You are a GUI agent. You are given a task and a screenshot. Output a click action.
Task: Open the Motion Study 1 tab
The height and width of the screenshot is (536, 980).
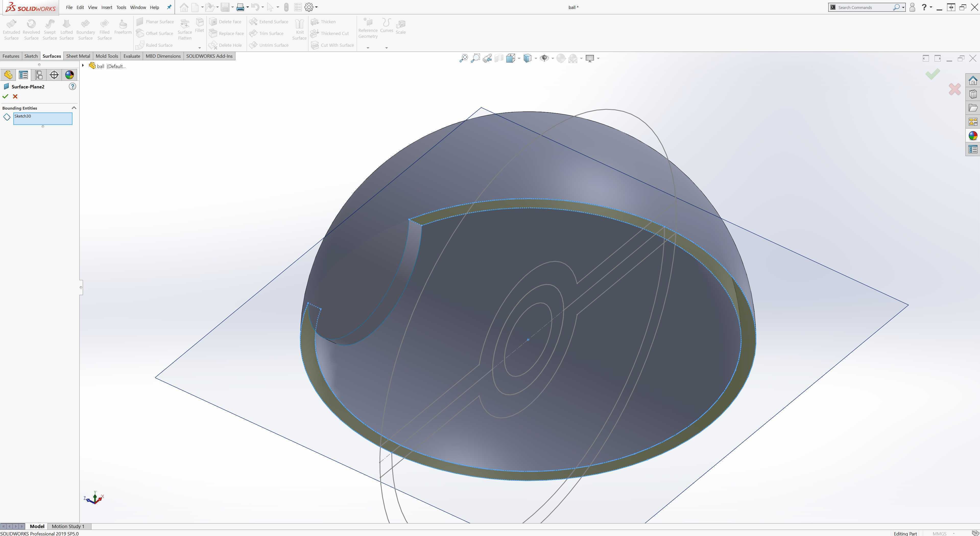point(68,526)
